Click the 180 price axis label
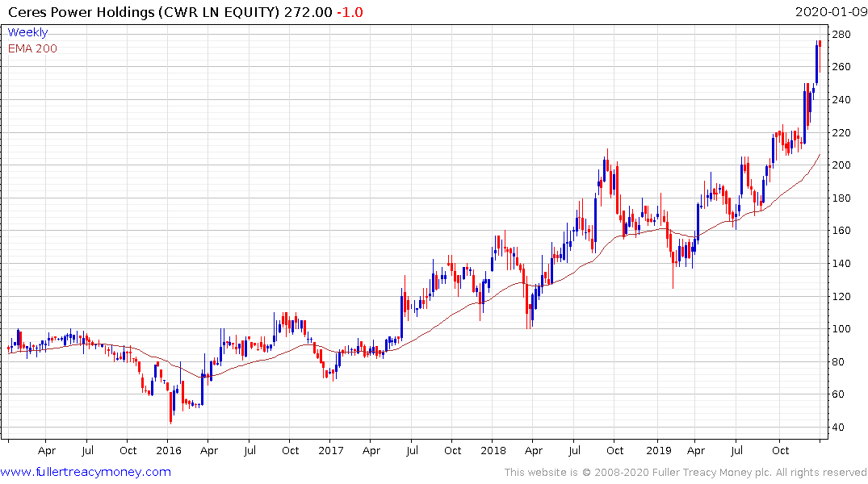 point(841,198)
